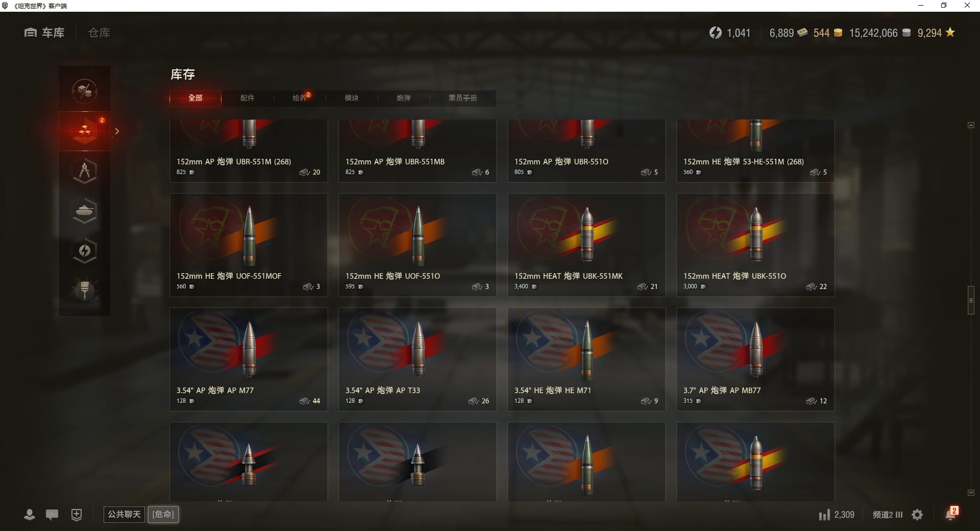This screenshot has height=531, width=980.
Task: Switch to the 炮弹 shells tab
Action: 404,98
